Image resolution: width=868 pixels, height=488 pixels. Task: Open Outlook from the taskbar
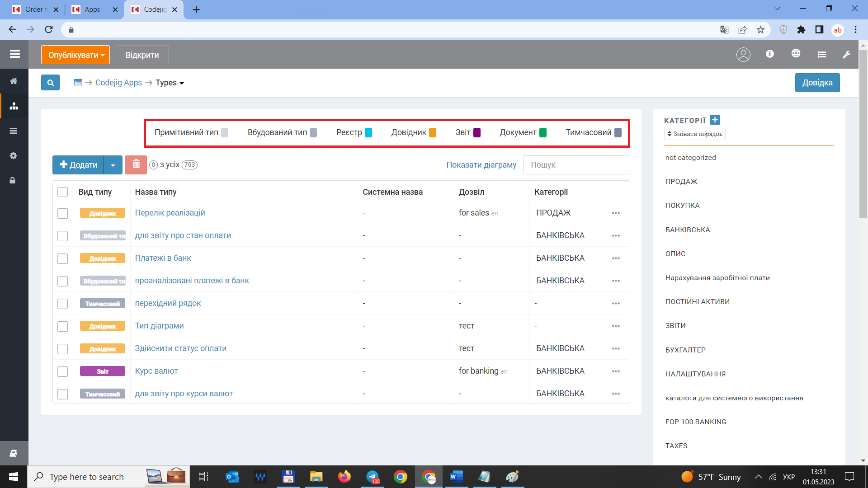tap(232, 477)
